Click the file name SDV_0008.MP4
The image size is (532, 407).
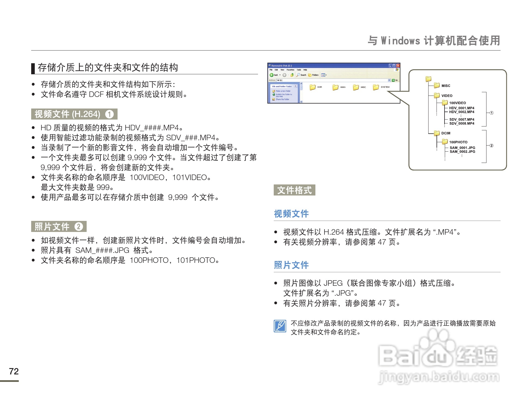click(x=462, y=123)
